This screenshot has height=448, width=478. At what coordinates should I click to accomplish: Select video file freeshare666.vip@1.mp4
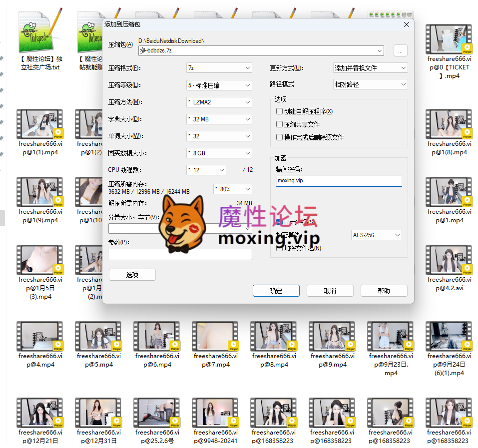(x=449, y=192)
